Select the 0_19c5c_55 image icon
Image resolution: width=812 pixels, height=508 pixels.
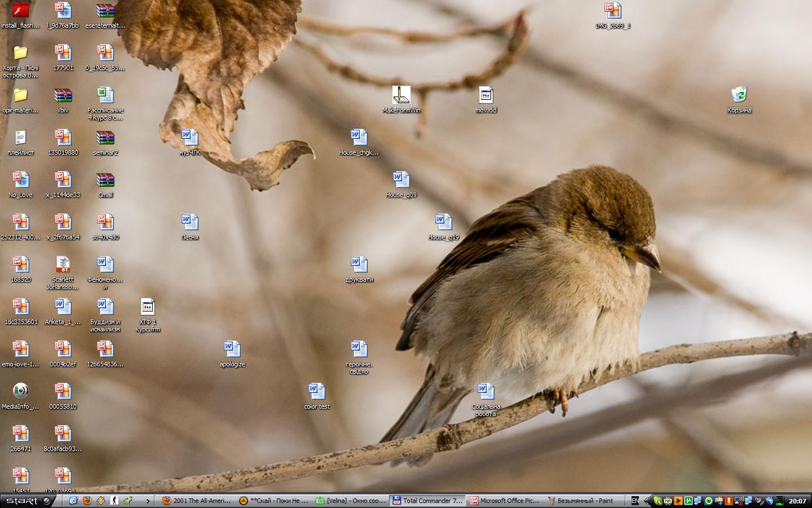(x=105, y=58)
